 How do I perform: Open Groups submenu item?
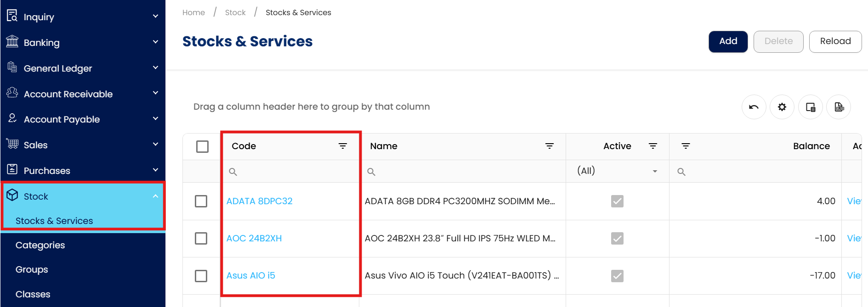32,269
